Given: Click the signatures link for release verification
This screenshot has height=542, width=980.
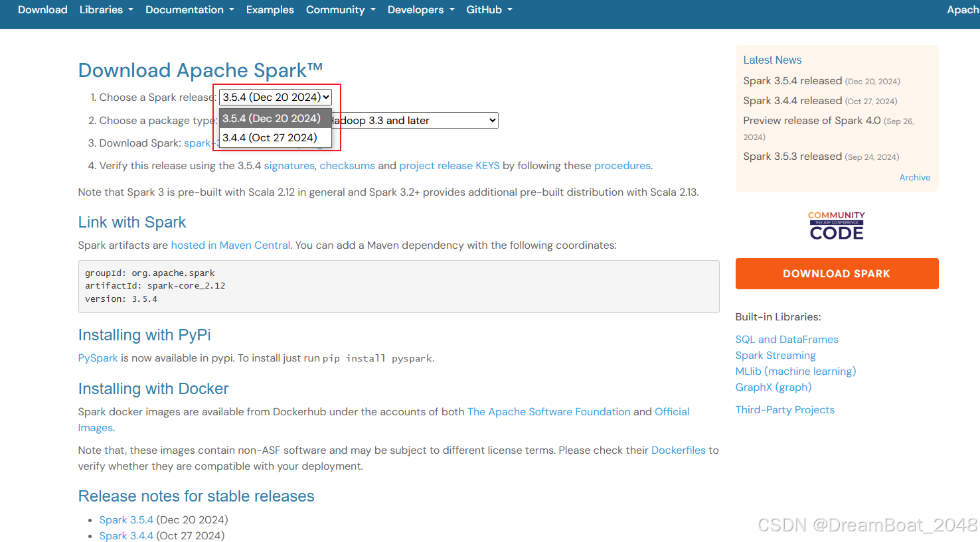Looking at the screenshot, I should coord(289,166).
